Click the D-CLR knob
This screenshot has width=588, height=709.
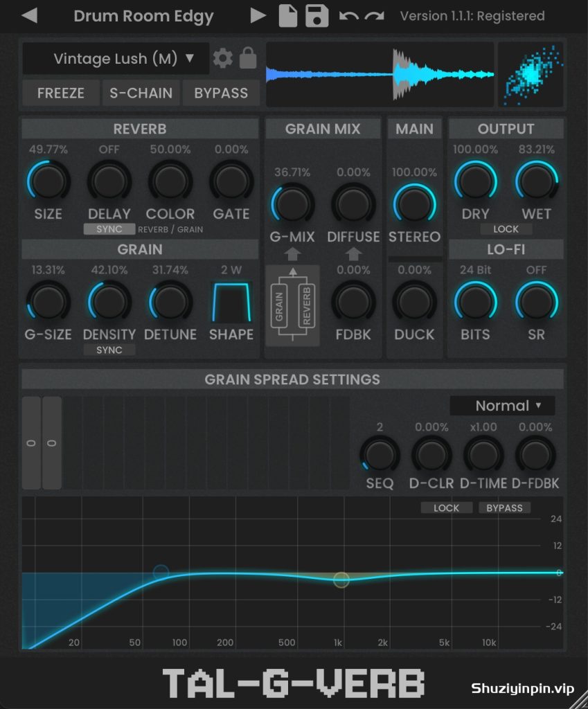(x=431, y=456)
